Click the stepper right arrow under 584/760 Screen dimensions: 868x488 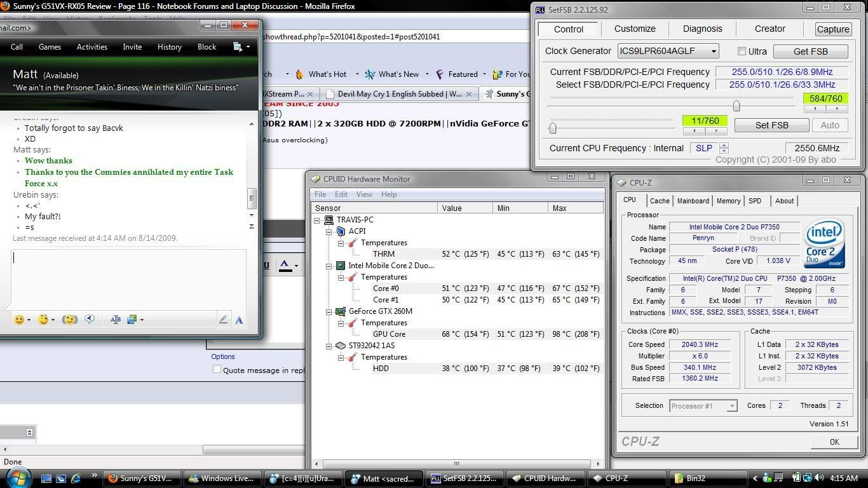coord(837,109)
